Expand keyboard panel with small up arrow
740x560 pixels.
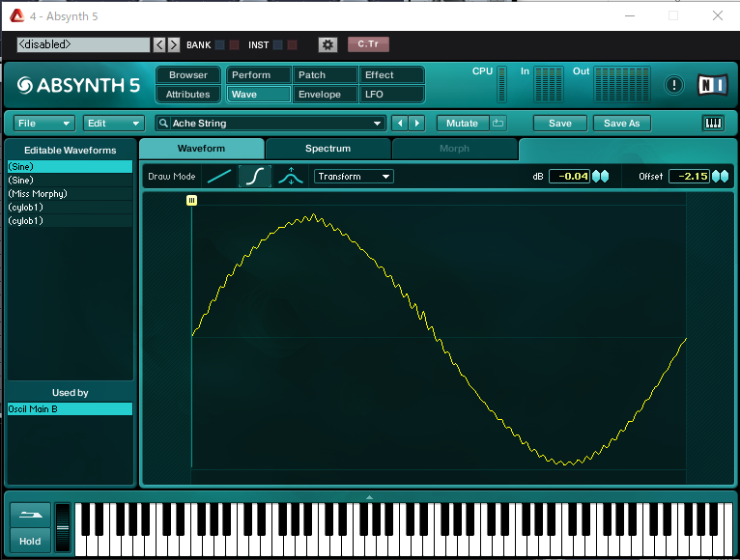click(370, 497)
